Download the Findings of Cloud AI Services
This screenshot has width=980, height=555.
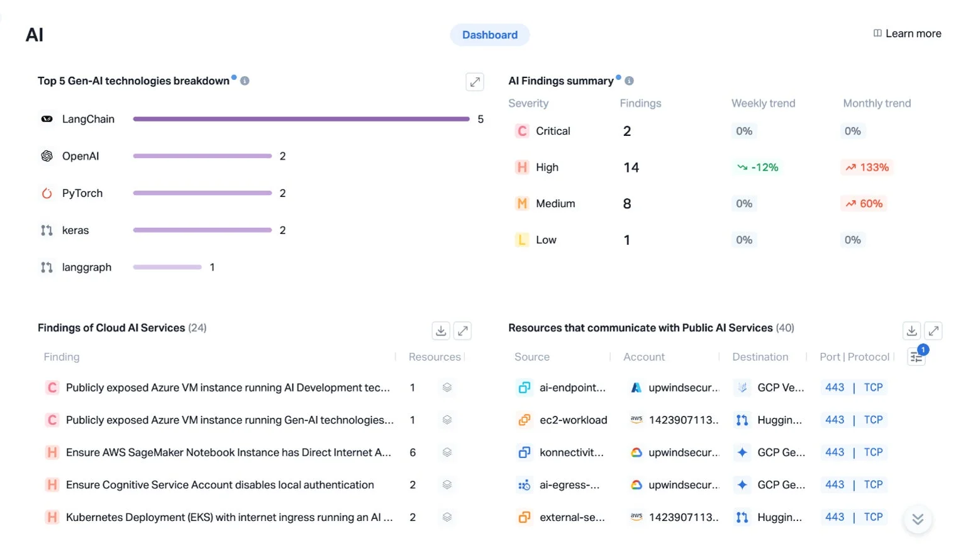(441, 330)
